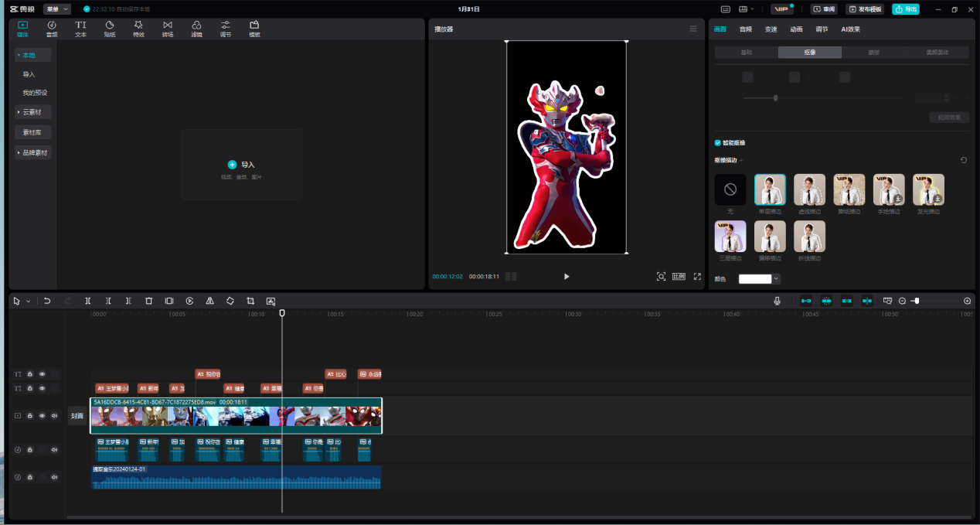Undo the last timeline action

point(47,301)
